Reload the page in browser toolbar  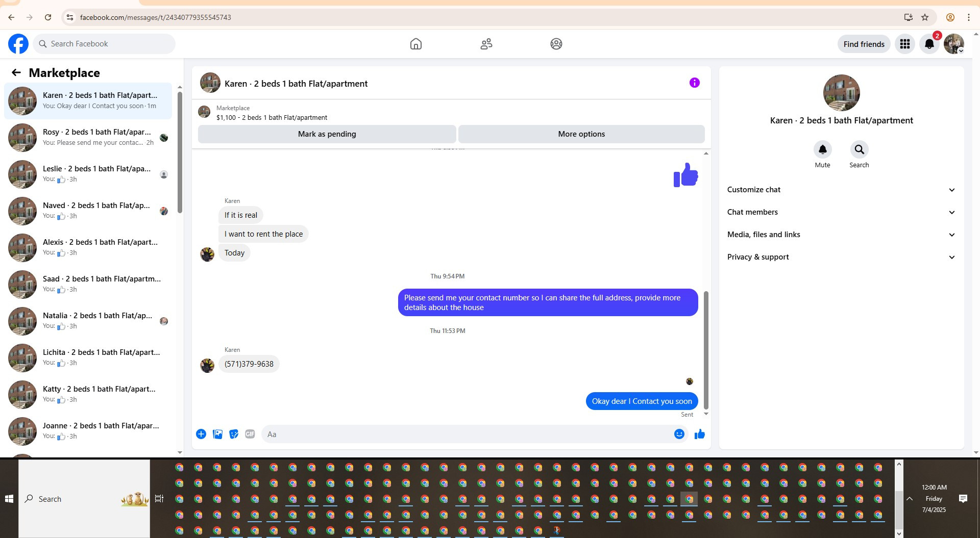(x=48, y=17)
